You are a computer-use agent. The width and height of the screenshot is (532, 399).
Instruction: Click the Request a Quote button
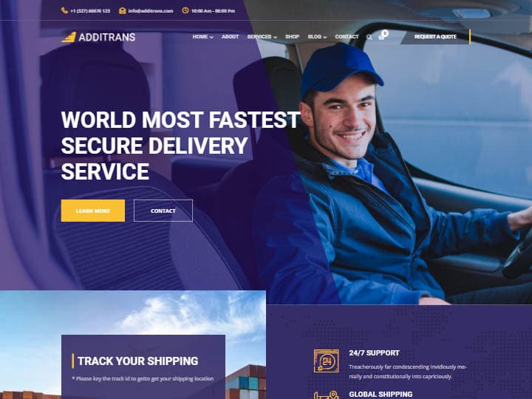tap(435, 37)
